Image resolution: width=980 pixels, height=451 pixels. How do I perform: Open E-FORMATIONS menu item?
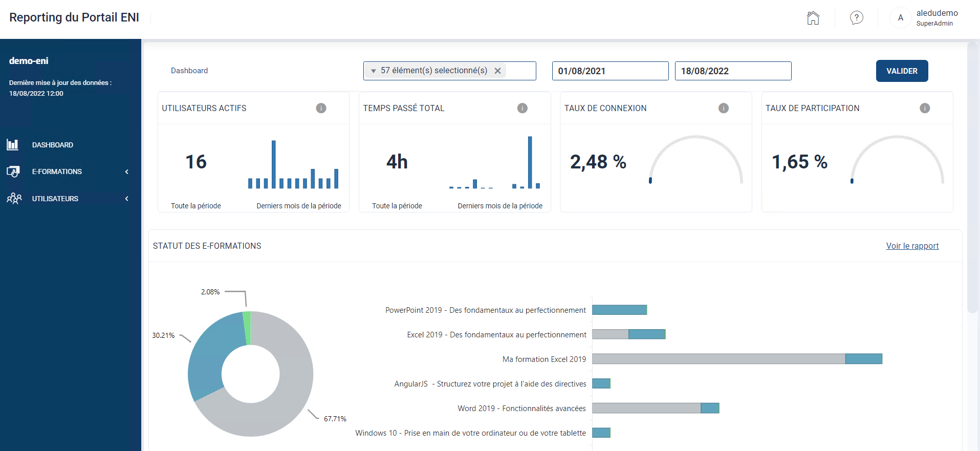pyautogui.click(x=57, y=171)
